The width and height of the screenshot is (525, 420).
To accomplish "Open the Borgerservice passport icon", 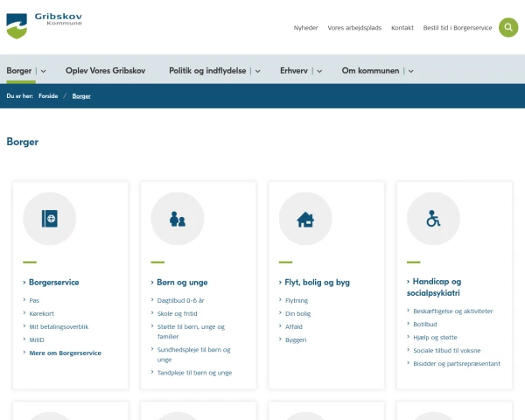I will (50, 219).
